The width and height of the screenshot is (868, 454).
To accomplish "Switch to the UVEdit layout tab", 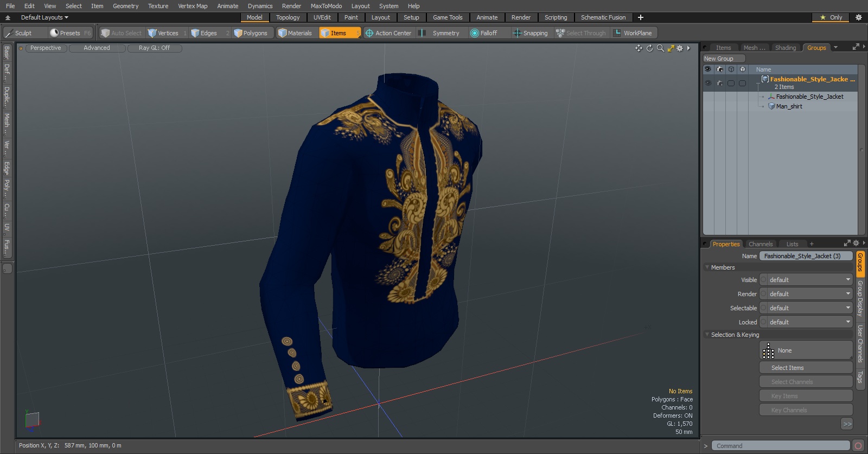I will (x=322, y=17).
